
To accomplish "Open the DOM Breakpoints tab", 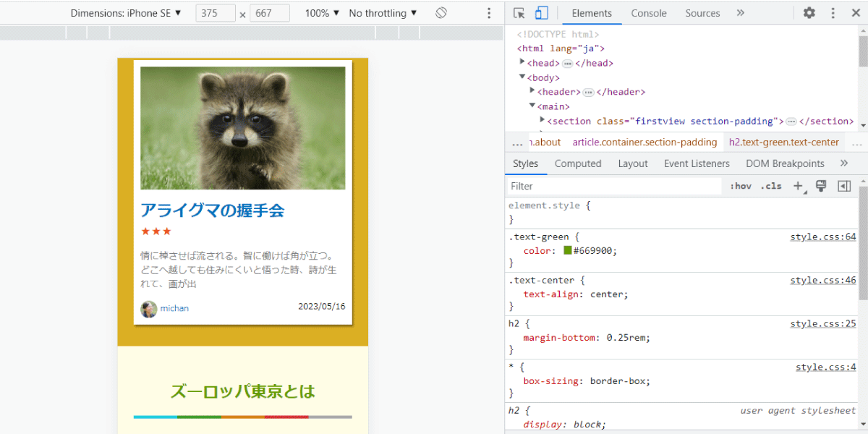I will tap(785, 163).
